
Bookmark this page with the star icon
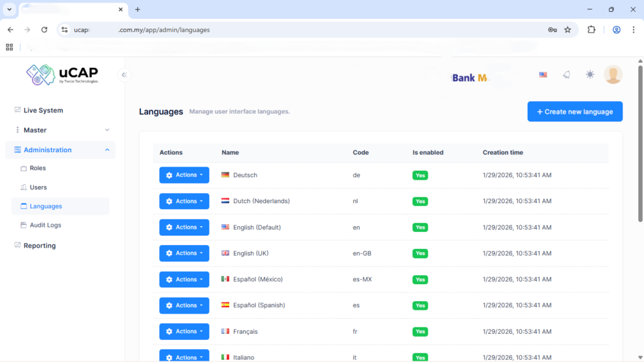click(567, 30)
